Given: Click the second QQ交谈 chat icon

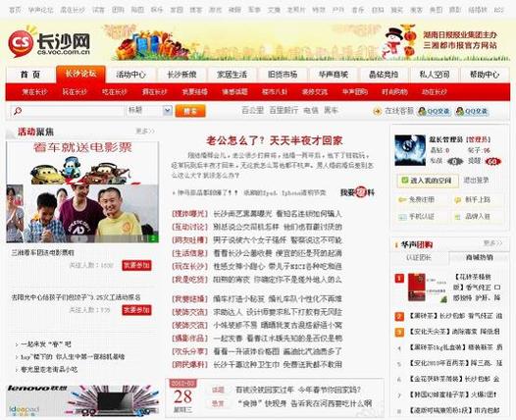Looking at the screenshot, I should pos(472,111).
